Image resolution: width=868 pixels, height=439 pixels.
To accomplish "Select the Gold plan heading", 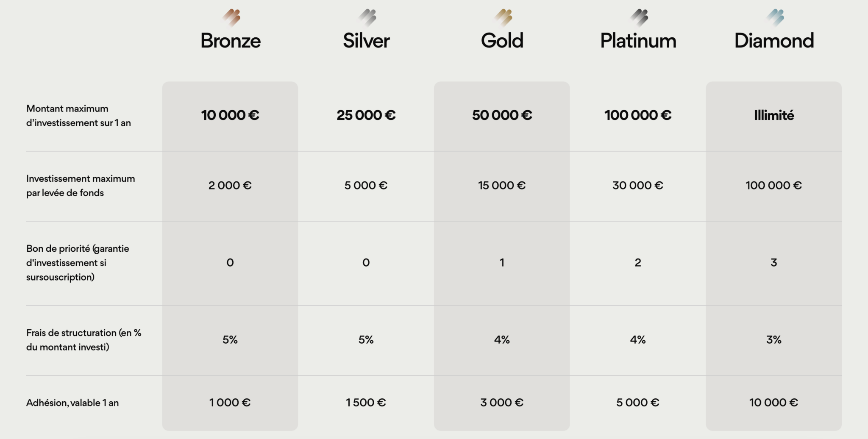I will click(x=502, y=41).
